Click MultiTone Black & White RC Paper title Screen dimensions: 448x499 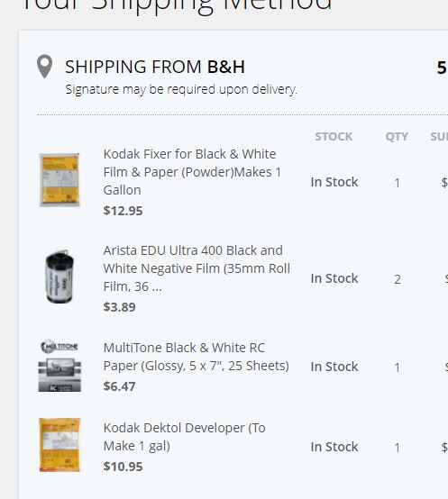pyautogui.click(x=197, y=357)
